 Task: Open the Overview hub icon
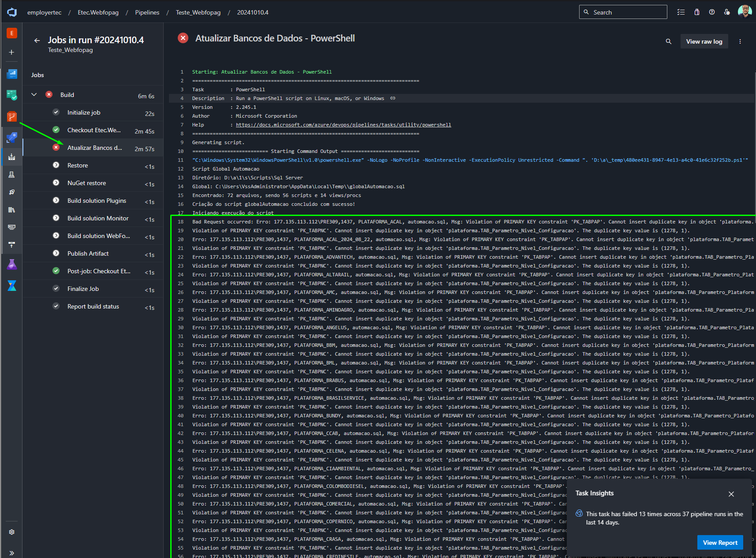[12, 74]
